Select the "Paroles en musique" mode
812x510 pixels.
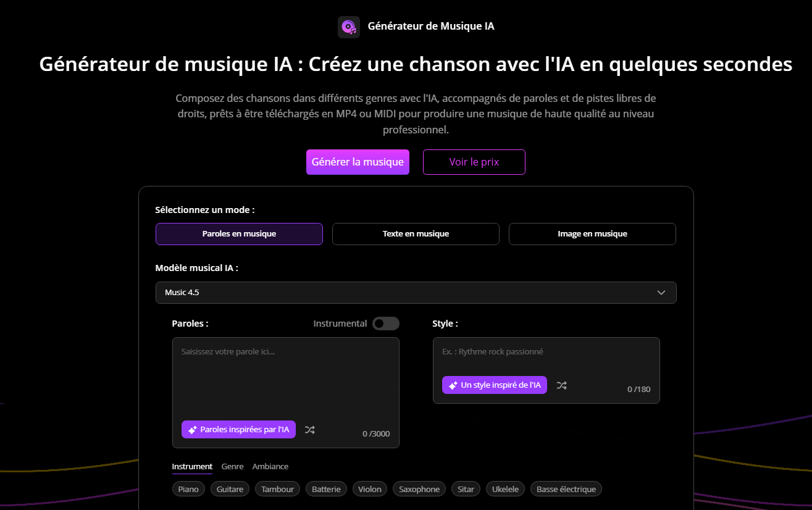(x=238, y=234)
